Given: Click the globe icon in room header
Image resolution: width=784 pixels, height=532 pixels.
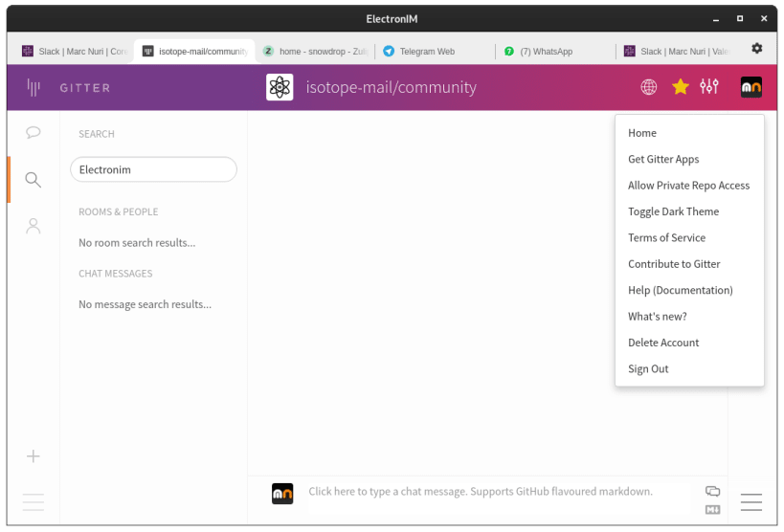Looking at the screenshot, I should [x=648, y=87].
